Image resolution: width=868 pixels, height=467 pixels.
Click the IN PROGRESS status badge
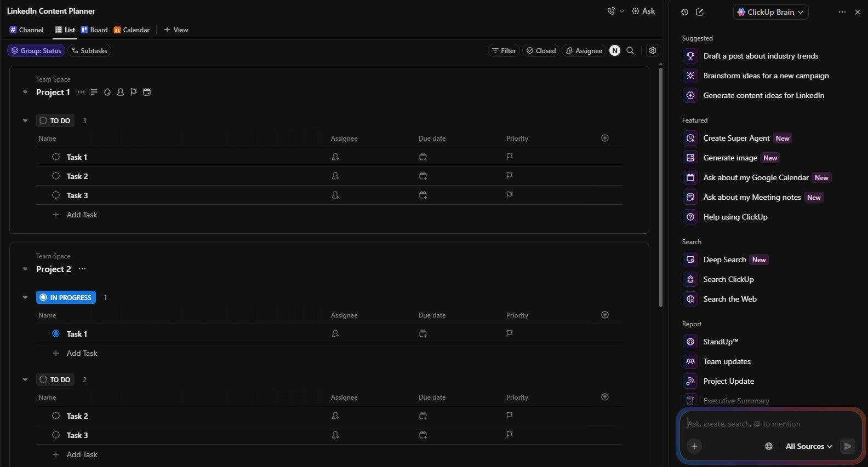pos(66,297)
